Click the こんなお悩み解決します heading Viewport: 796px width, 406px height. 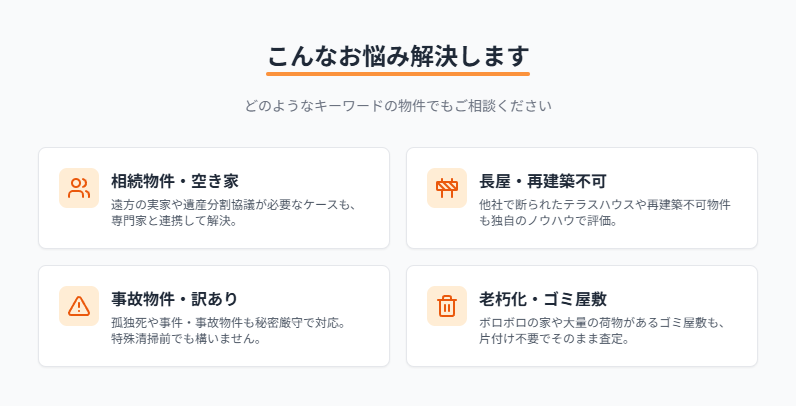point(398,55)
